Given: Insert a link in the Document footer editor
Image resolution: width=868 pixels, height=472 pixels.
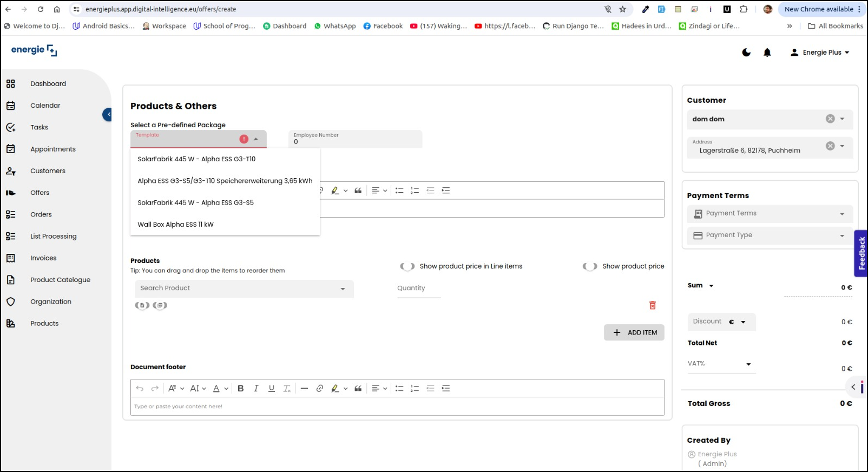Looking at the screenshot, I should point(320,389).
